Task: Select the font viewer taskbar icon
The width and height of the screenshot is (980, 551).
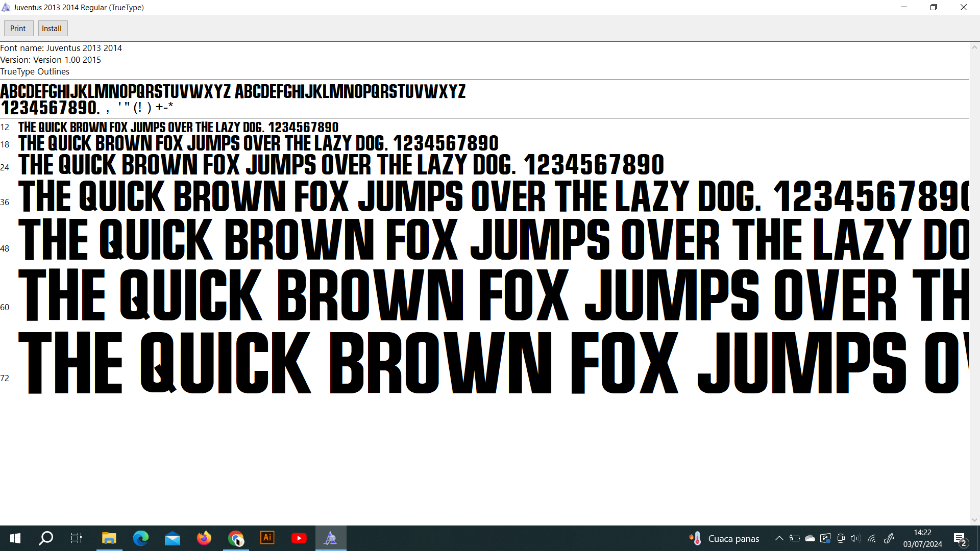Action: [331, 538]
